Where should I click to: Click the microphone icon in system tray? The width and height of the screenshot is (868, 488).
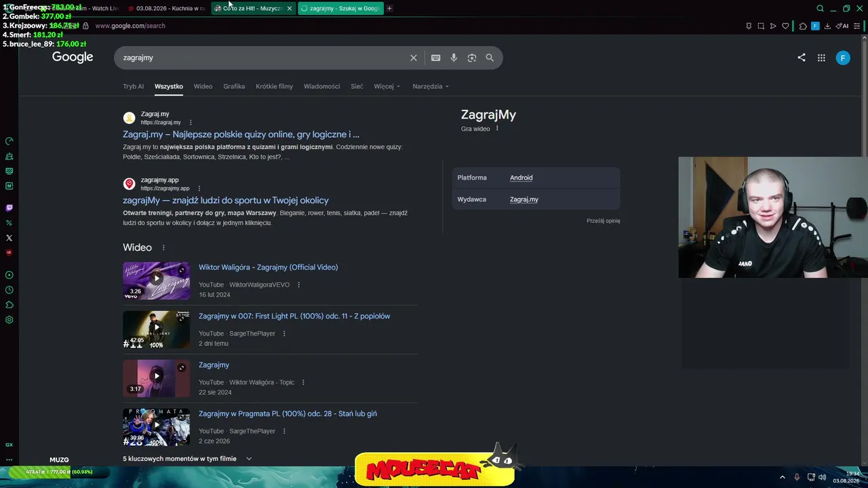pos(797,477)
